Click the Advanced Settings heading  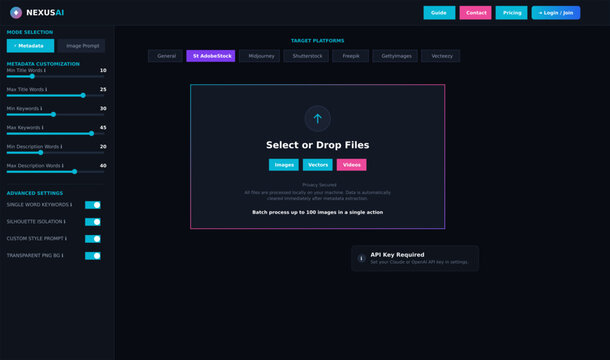(x=35, y=193)
